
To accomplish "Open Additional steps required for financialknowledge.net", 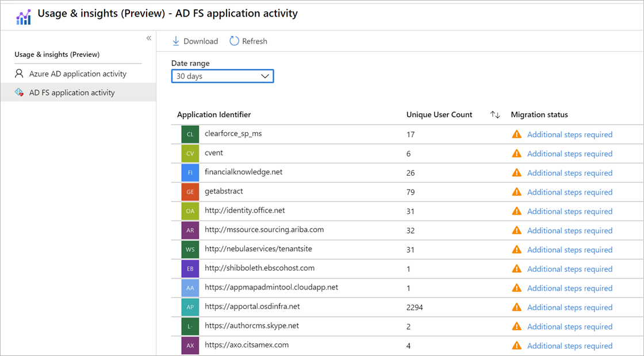I will point(570,173).
